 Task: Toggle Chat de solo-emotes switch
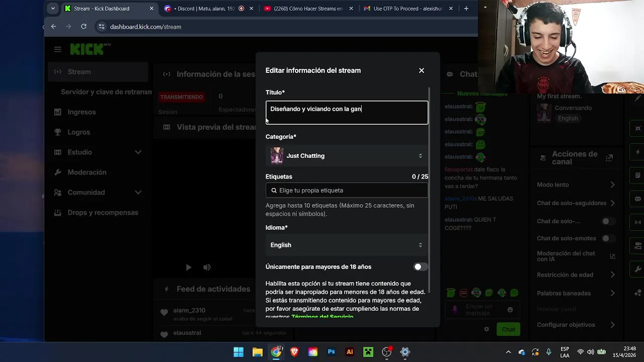pyautogui.click(x=609, y=238)
